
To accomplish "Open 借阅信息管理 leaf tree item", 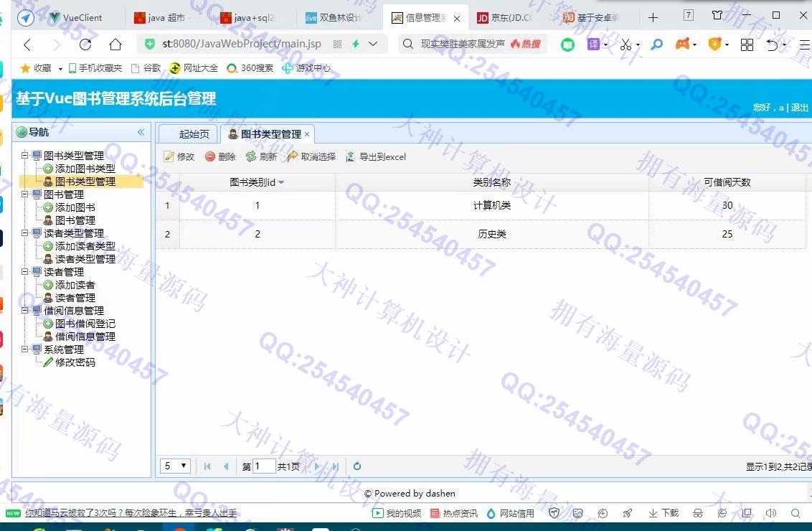I will click(x=85, y=337).
